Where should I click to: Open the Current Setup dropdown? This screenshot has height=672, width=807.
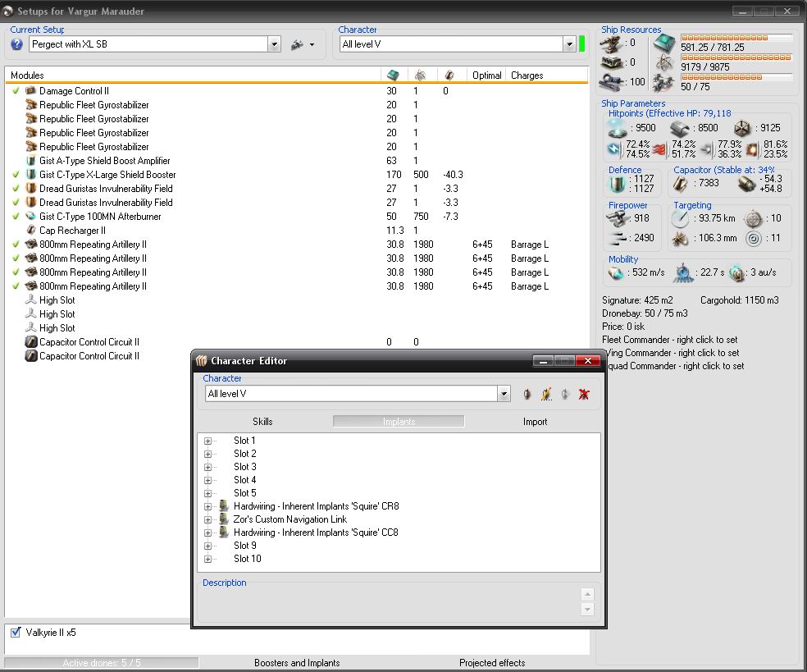tap(274, 44)
